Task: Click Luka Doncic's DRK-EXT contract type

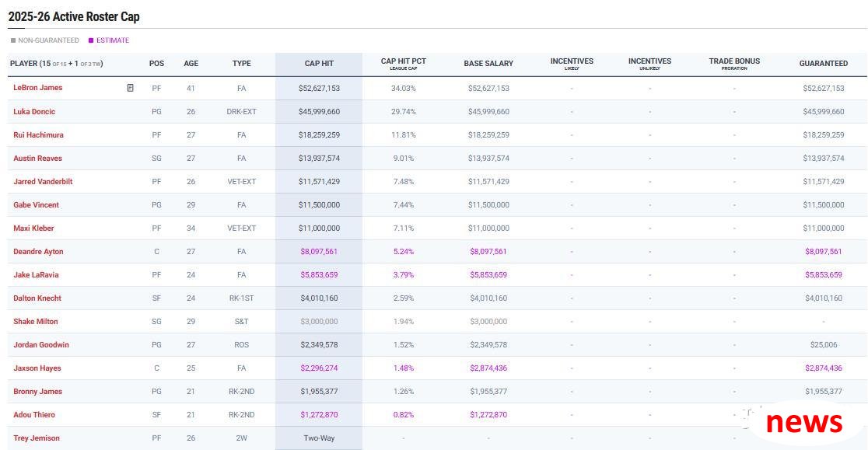Action: point(241,112)
